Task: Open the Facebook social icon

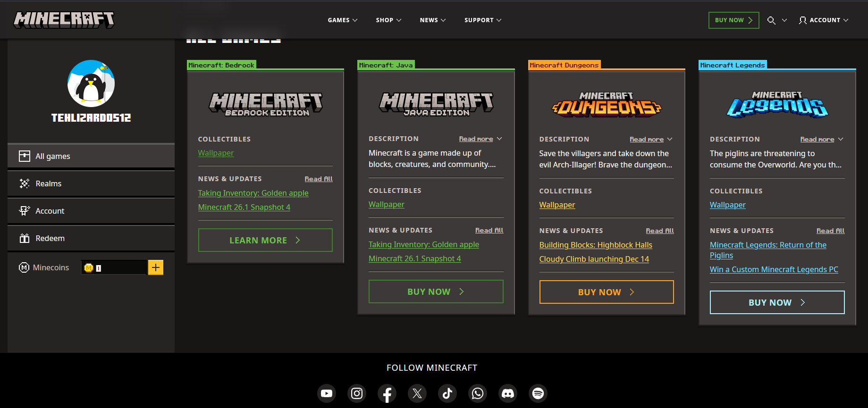Action: click(x=387, y=393)
